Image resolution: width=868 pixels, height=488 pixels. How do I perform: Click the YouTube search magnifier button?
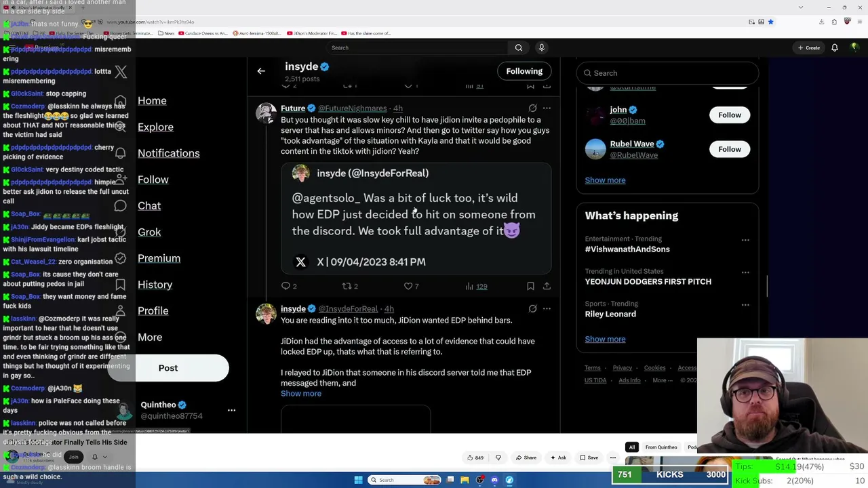point(519,47)
